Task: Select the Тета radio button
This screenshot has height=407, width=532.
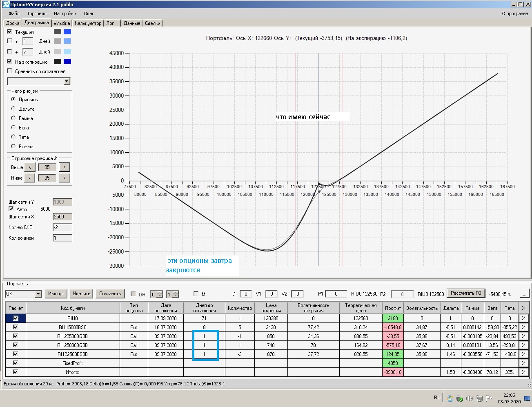Action: click(13, 137)
